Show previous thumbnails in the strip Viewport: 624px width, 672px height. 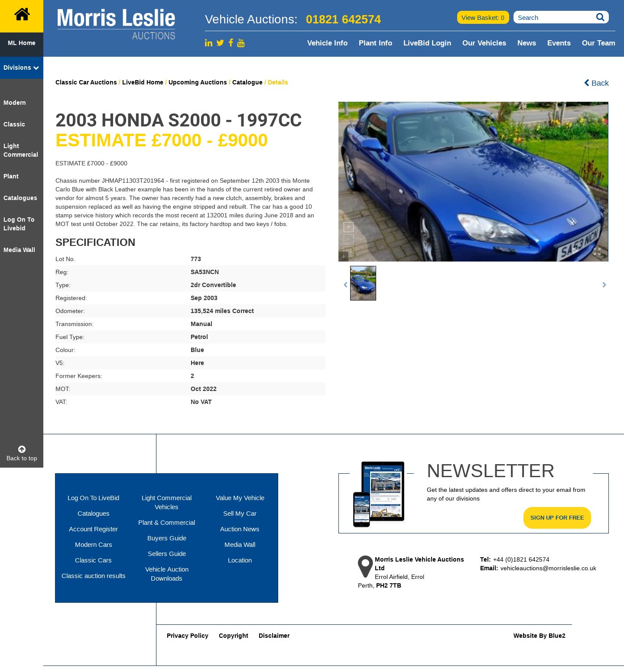coord(345,285)
